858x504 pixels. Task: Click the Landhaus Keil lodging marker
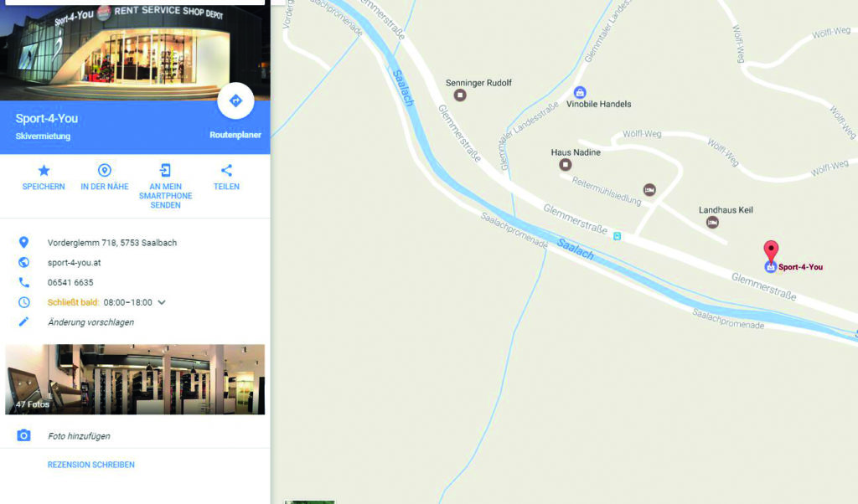click(x=712, y=222)
